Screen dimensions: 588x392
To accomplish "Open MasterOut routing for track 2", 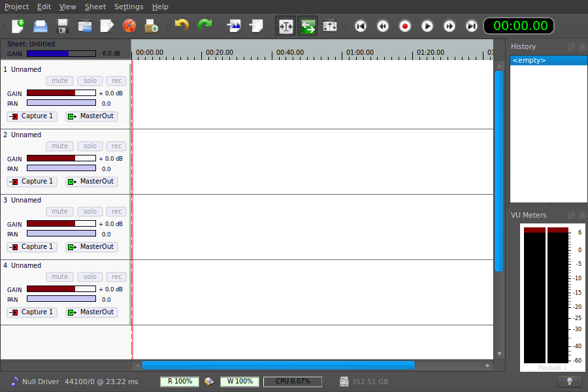I will 90,181.
